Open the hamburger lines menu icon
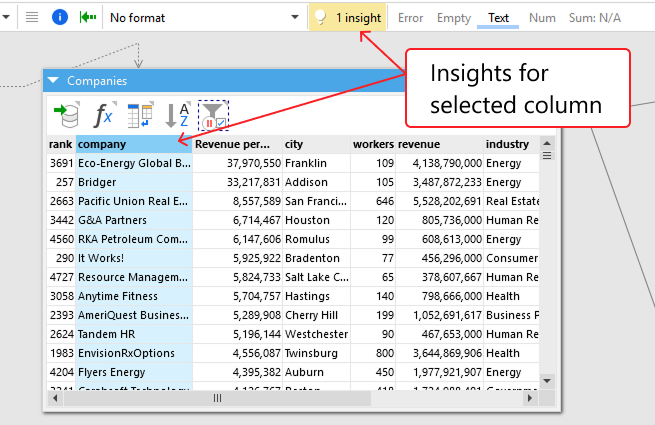655x425 pixels. coord(32,17)
